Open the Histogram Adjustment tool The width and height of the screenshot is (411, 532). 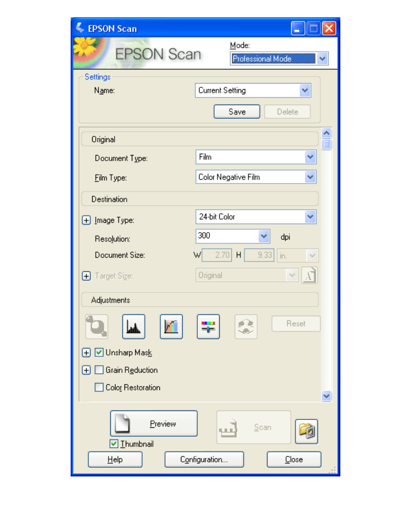134,327
